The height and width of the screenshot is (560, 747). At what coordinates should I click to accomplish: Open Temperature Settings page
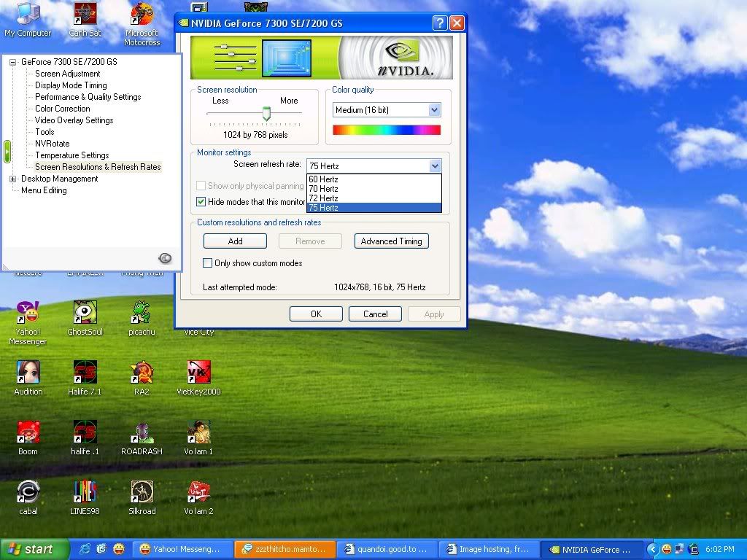tap(72, 155)
